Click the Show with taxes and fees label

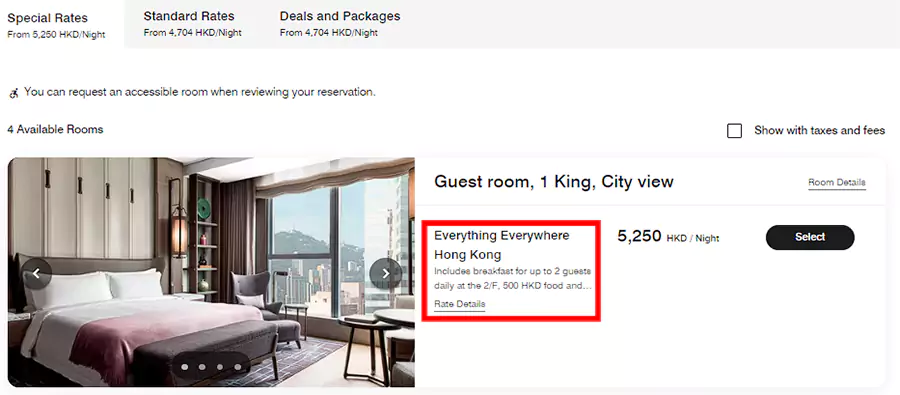820,130
